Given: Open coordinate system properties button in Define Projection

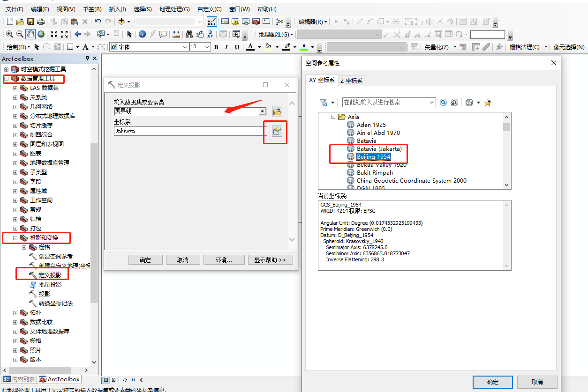Looking at the screenshot, I should [277, 131].
